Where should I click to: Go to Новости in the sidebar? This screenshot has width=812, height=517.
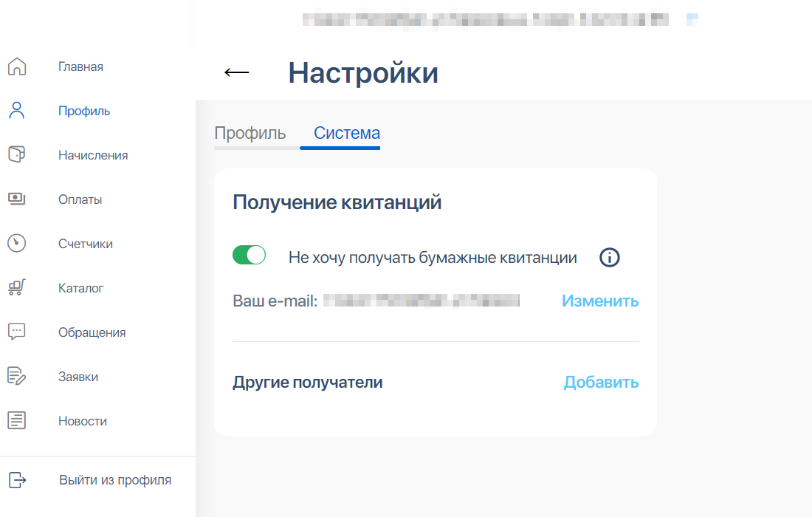83,421
